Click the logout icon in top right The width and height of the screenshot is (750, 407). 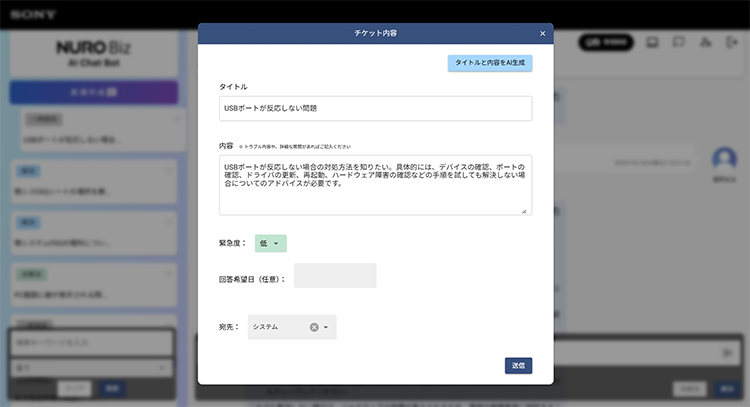pyautogui.click(x=732, y=43)
